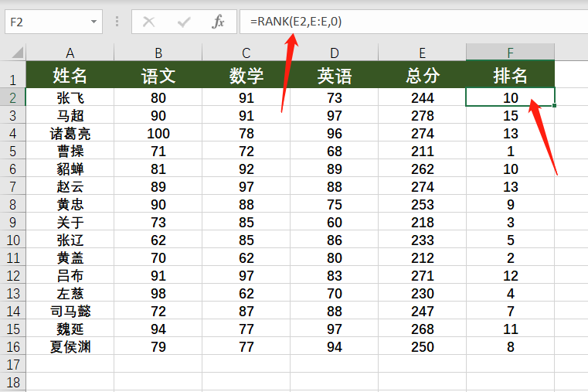Select the cell containing 夏侯渊
The height and width of the screenshot is (392, 588).
70,346
